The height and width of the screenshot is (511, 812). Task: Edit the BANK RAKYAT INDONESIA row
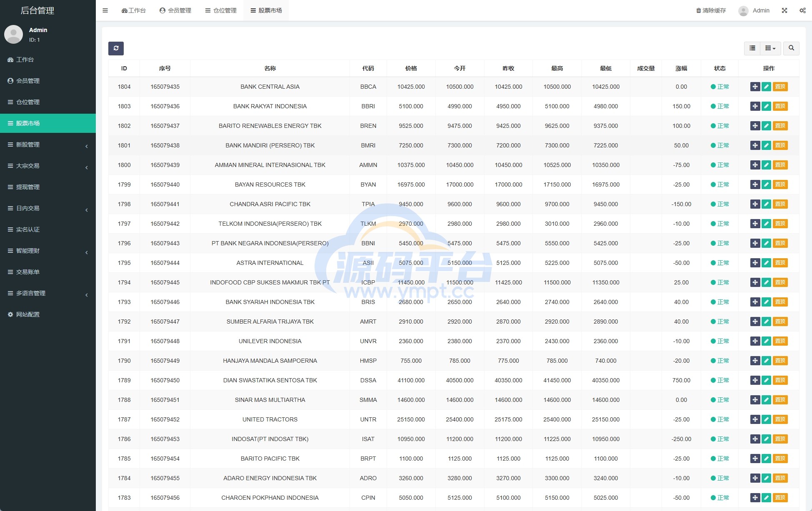point(766,106)
